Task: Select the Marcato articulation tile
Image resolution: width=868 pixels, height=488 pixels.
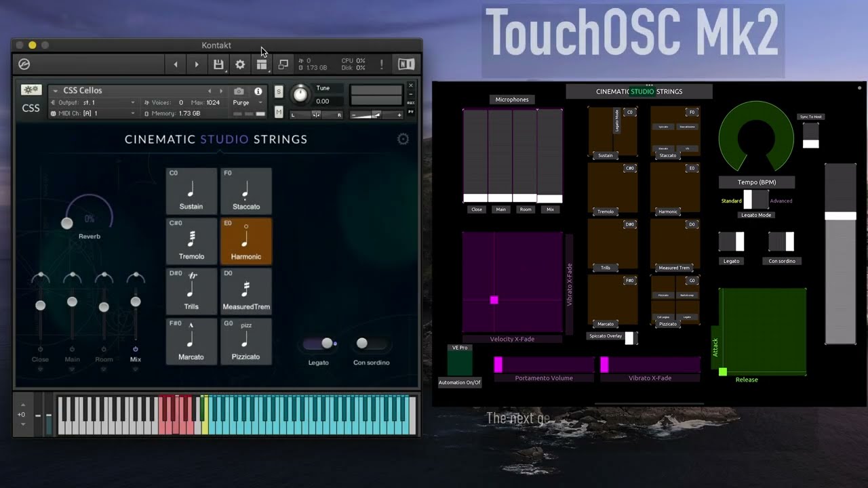Action: point(191,342)
